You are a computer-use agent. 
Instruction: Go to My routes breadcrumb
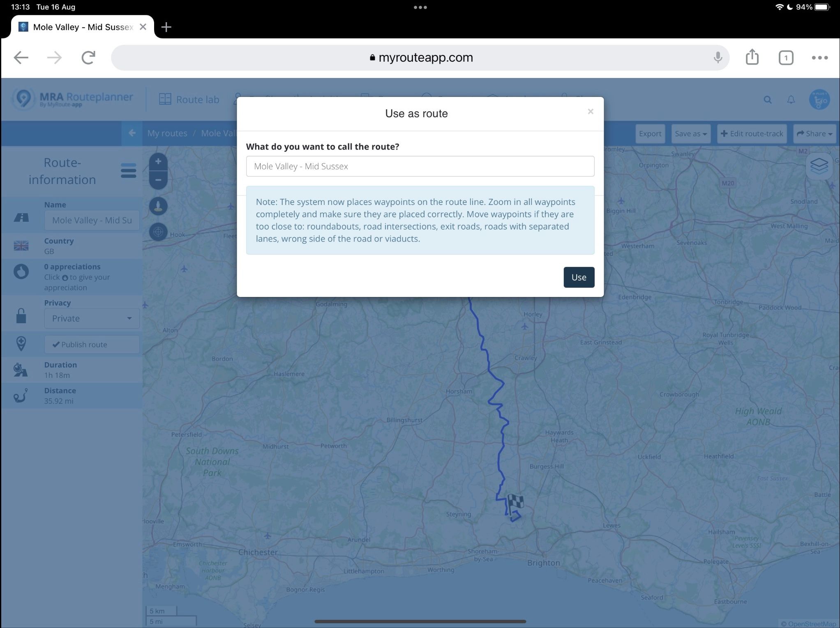click(167, 133)
